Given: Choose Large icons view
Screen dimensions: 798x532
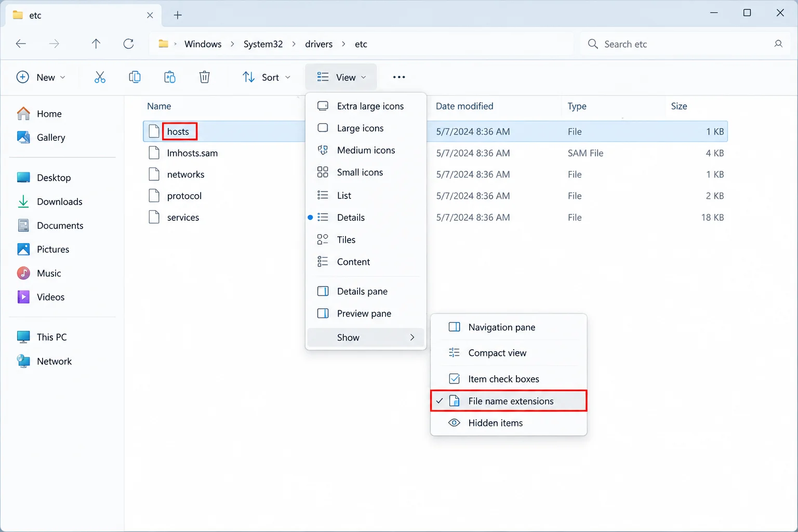Looking at the screenshot, I should pos(366,128).
